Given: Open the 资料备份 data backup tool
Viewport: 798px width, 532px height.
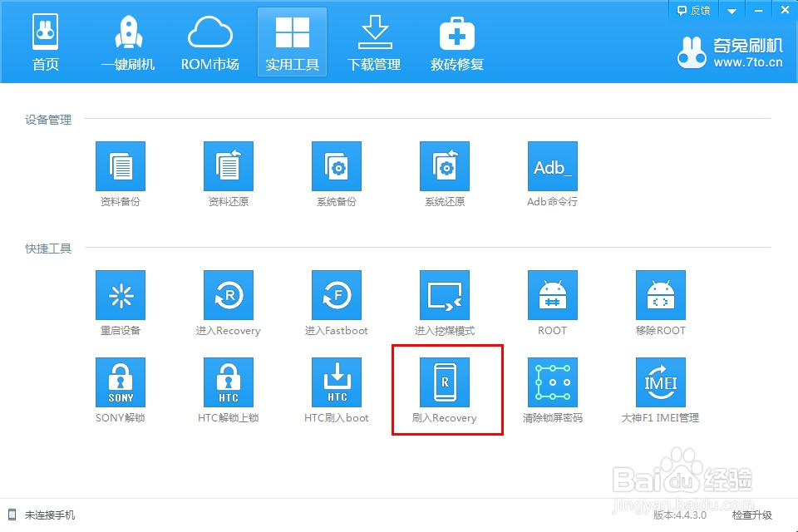Looking at the screenshot, I should click(x=120, y=166).
